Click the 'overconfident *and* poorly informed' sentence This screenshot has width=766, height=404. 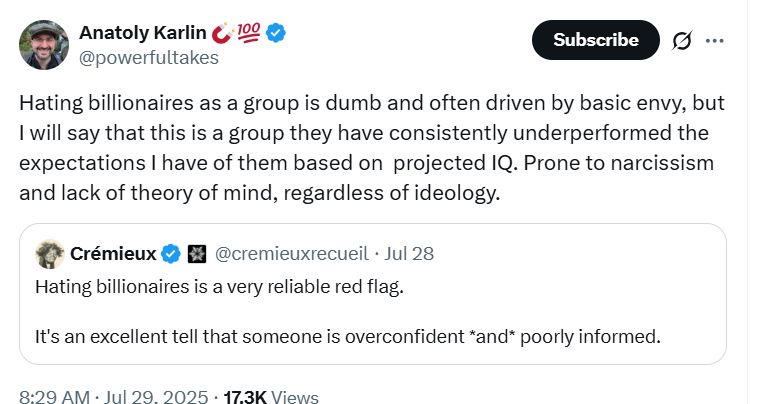click(347, 336)
